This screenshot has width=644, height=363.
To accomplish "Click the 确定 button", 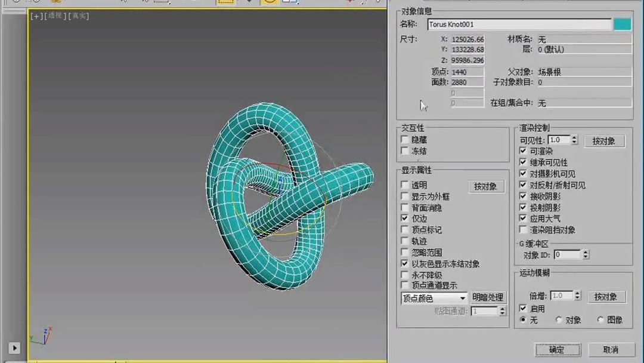I will tap(557, 350).
